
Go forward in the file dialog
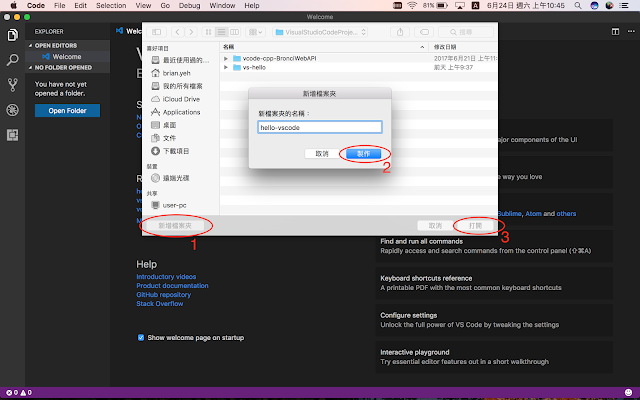(191, 32)
